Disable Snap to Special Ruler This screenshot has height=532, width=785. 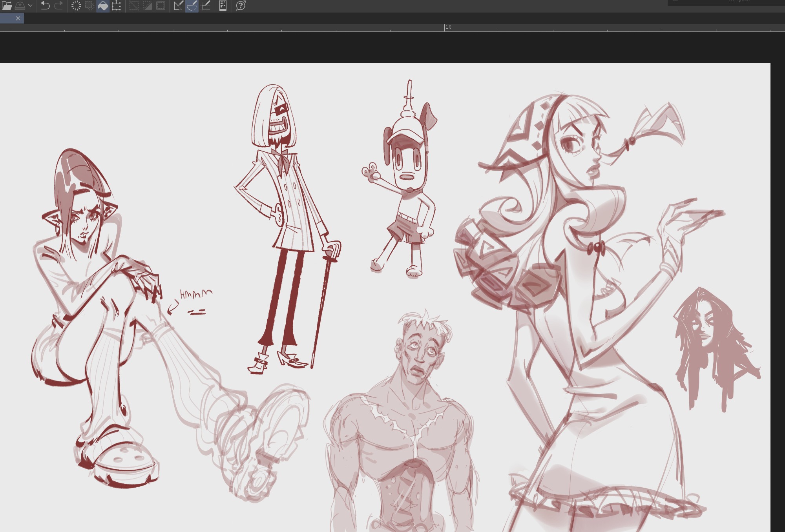pos(192,5)
